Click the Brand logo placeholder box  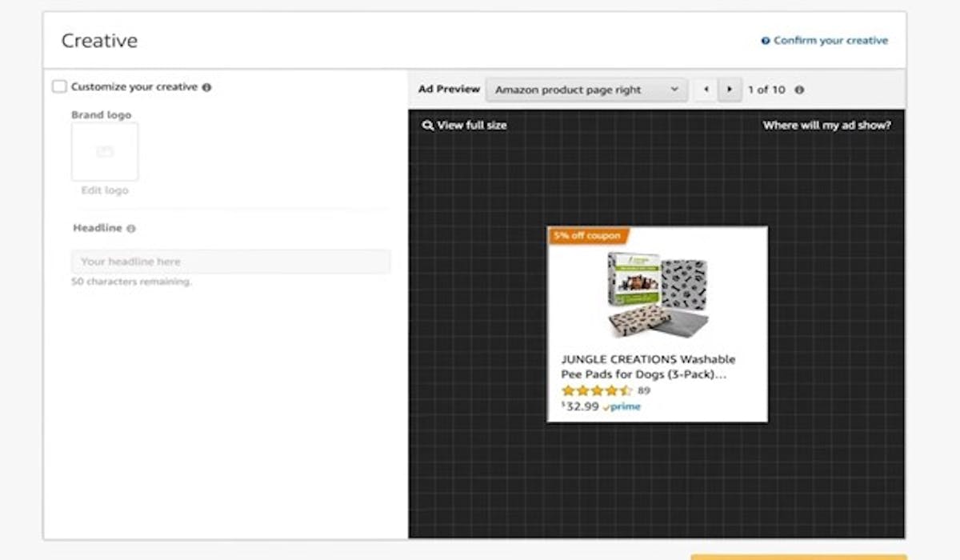click(x=105, y=152)
